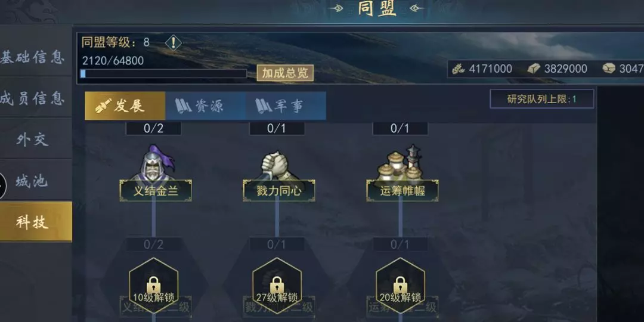This screenshot has width=644, height=322.
Task: Click the alliance level info exclamation icon
Action: [x=174, y=42]
